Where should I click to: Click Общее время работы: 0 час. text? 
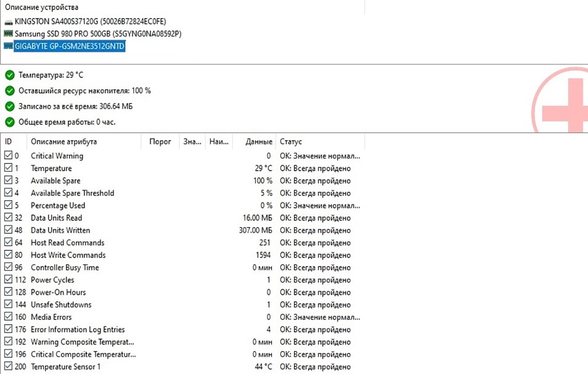[67, 122]
